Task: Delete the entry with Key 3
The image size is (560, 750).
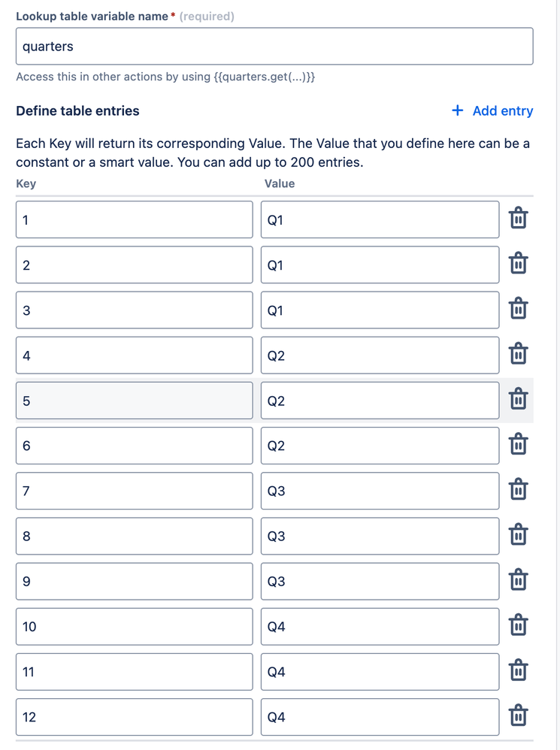Action: (518, 309)
